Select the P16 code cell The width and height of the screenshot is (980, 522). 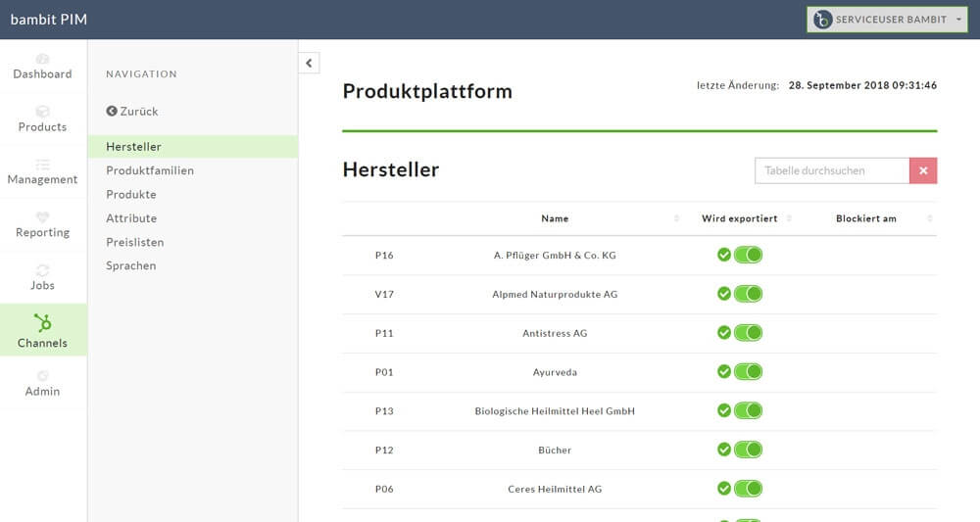pyautogui.click(x=384, y=256)
